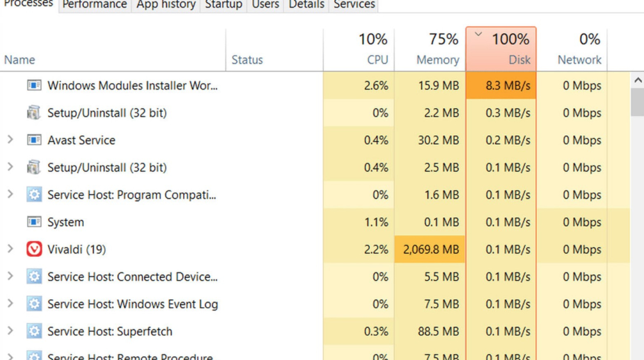Click the Service Host: Connected Devices icon

[x=34, y=277]
